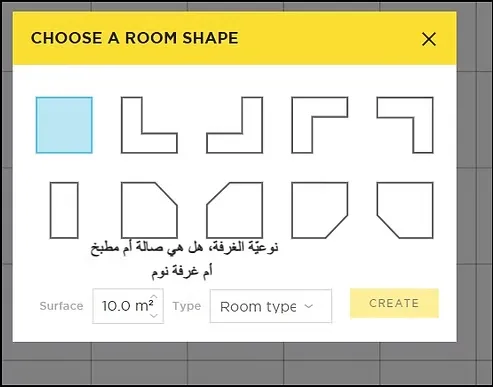The height and width of the screenshot is (387, 493).
Task: Increase the surface area with up arrow
Action: tap(154, 297)
